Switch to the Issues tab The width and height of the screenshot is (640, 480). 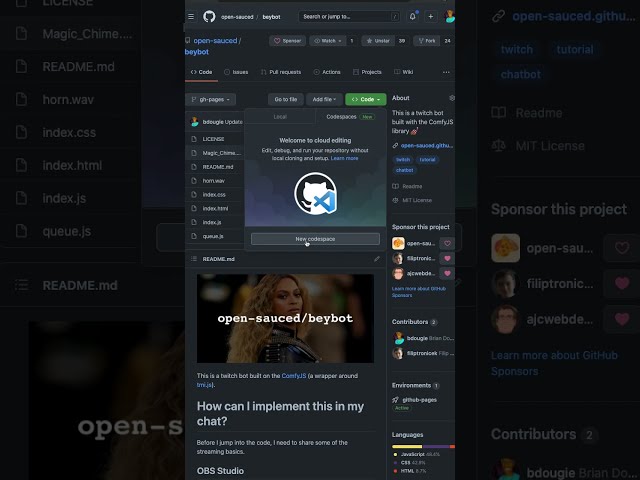click(236, 72)
